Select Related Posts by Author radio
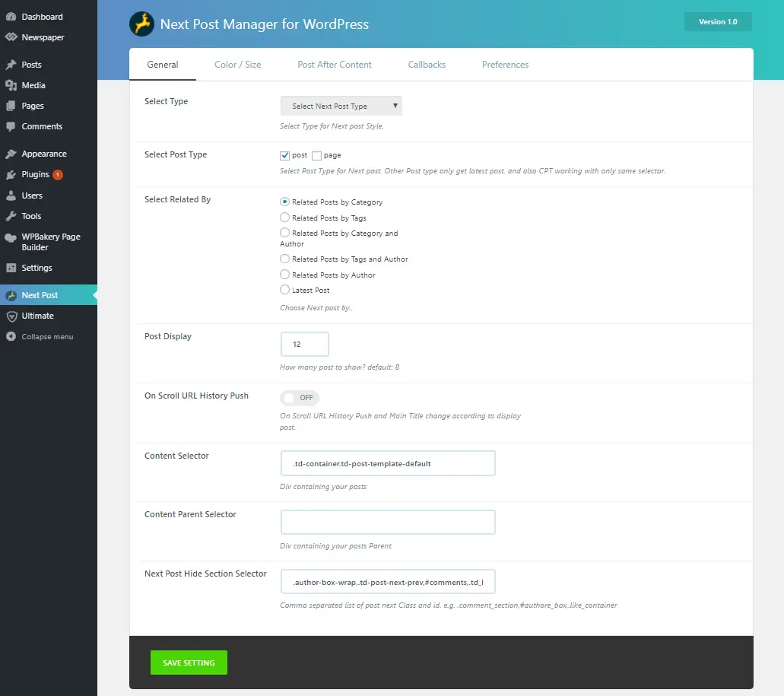784x696 pixels. coord(284,275)
